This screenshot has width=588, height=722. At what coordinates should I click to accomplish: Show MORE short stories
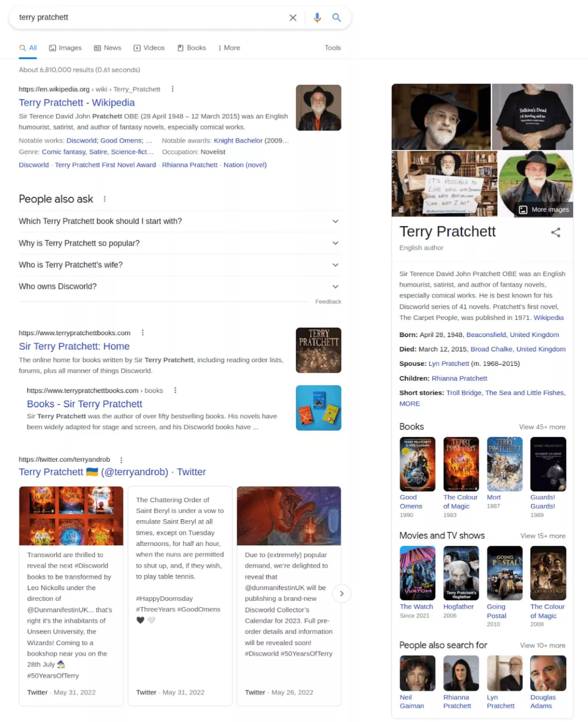coord(409,404)
